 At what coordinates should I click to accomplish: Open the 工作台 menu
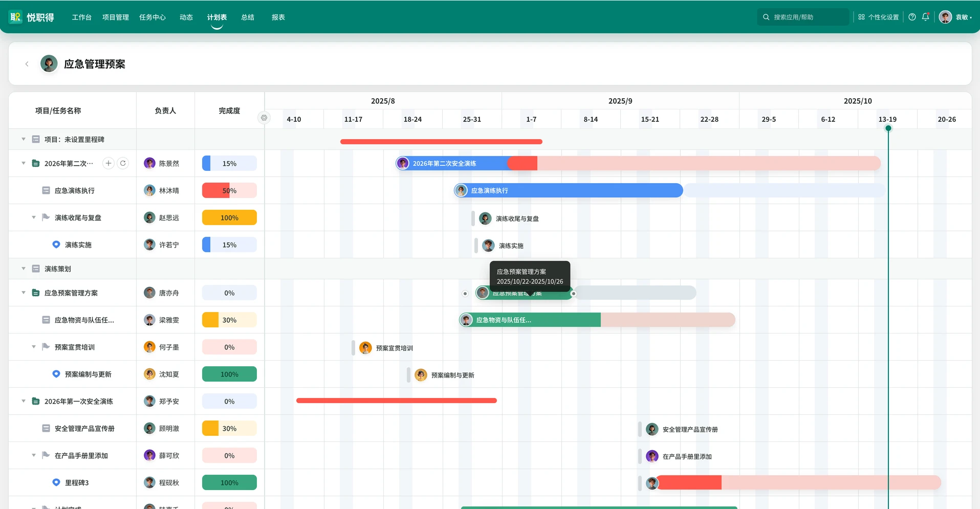pyautogui.click(x=81, y=17)
